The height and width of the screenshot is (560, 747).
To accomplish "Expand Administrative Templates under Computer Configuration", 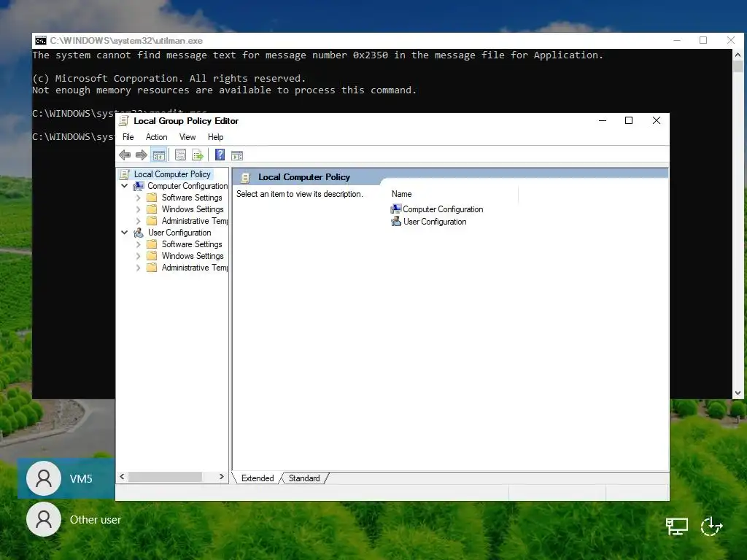I will point(138,221).
